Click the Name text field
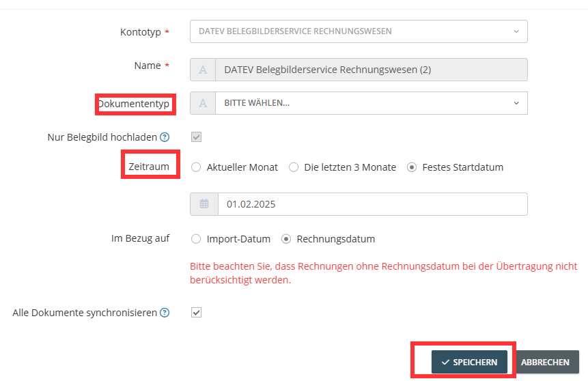Image resolution: width=588 pixels, height=381 pixels. click(372, 70)
